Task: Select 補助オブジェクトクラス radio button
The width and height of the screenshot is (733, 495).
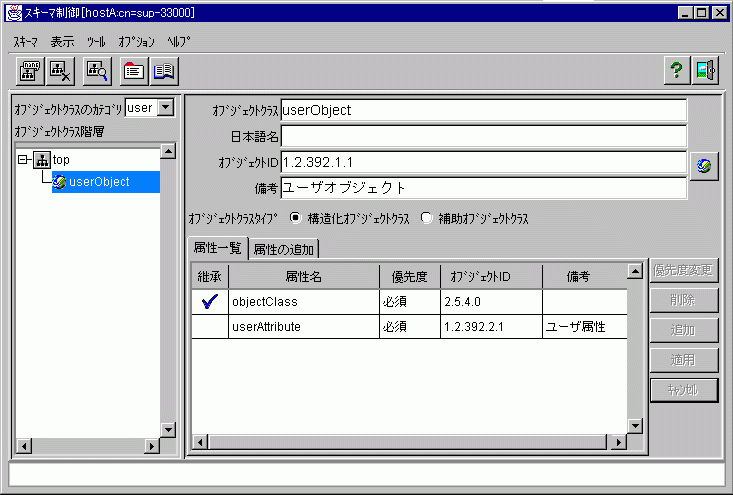Action: click(x=426, y=218)
